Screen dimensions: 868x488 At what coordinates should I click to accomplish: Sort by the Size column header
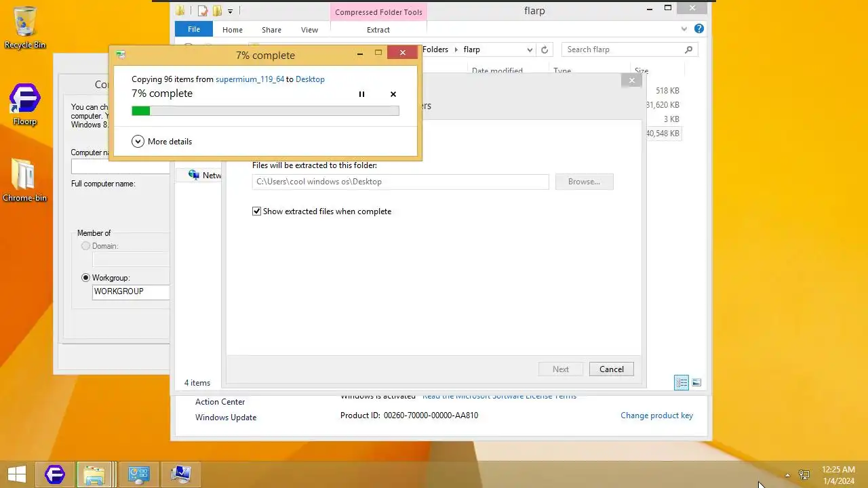pyautogui.click(x=641, y=70)
